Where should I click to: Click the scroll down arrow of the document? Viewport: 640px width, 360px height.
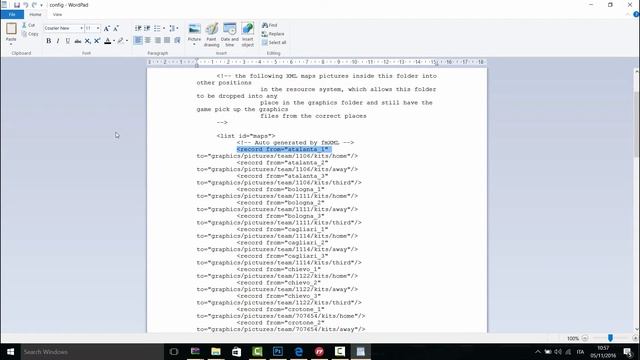(636, 329)
